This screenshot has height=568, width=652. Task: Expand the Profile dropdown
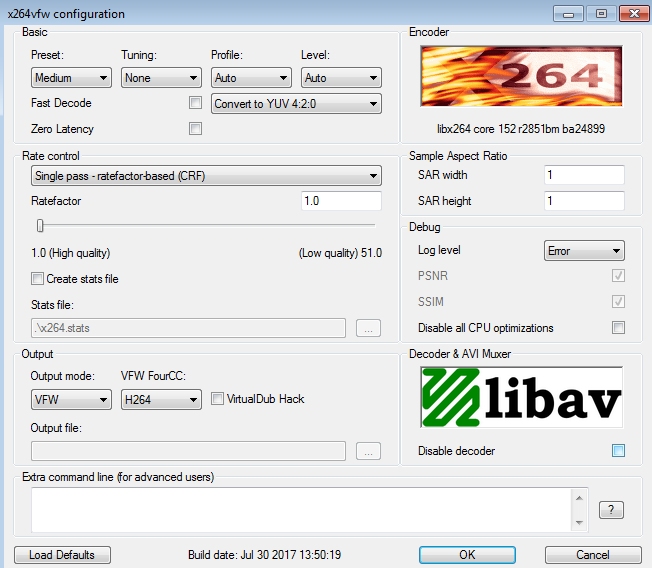(x=251, y=78)
